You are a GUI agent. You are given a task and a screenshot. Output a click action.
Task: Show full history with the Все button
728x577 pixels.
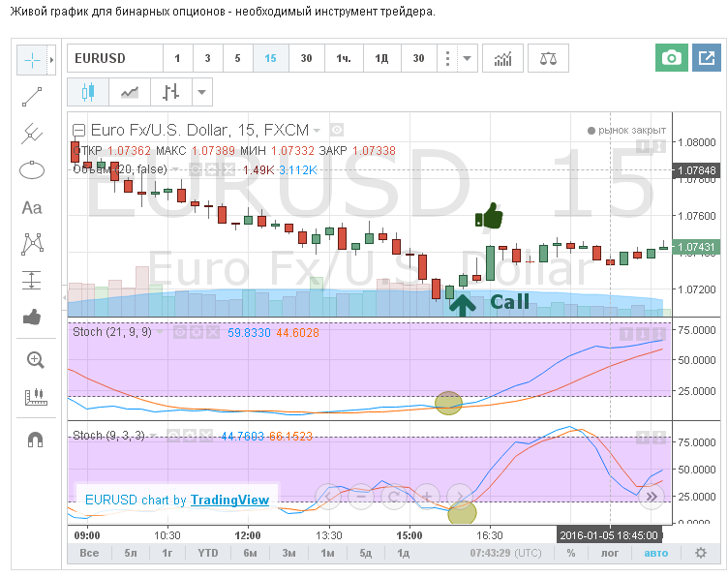click(x=89, y=553)
